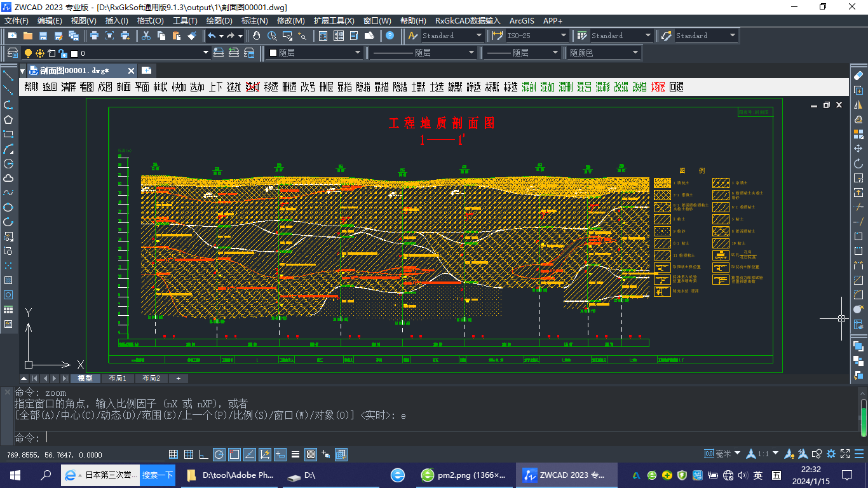
Task: Click the Paste clipboard icon
Action: [x=176, y=36]
